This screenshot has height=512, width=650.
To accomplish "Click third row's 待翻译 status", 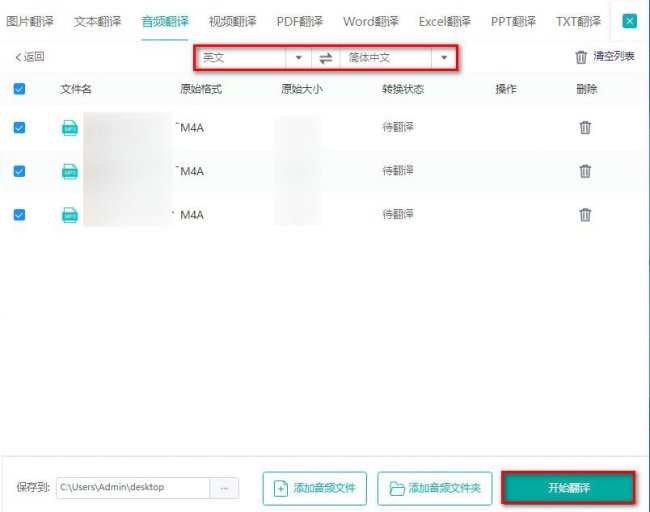I will pos(398,214).
